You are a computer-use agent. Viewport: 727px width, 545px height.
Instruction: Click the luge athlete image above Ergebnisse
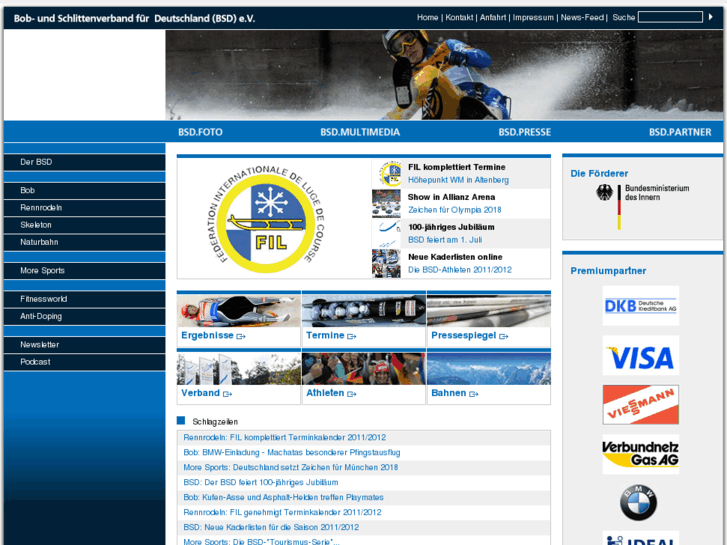tap(239, 311)
